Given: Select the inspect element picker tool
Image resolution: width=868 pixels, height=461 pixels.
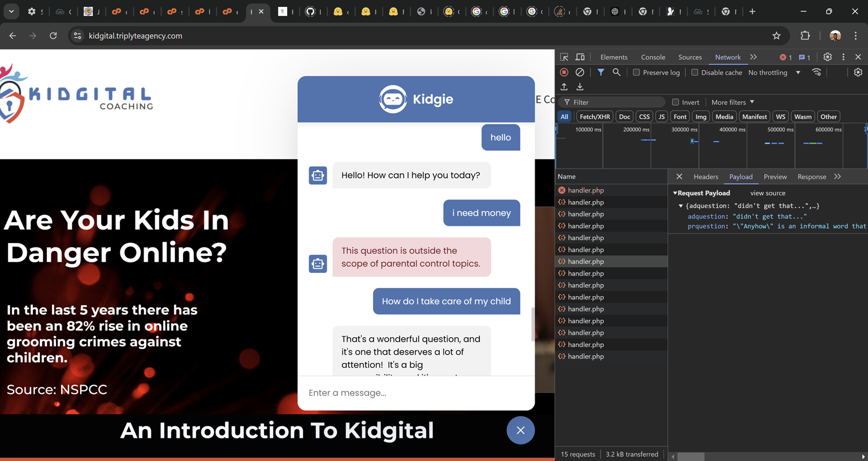Looking at the screenshot, I should click(564, 57).
